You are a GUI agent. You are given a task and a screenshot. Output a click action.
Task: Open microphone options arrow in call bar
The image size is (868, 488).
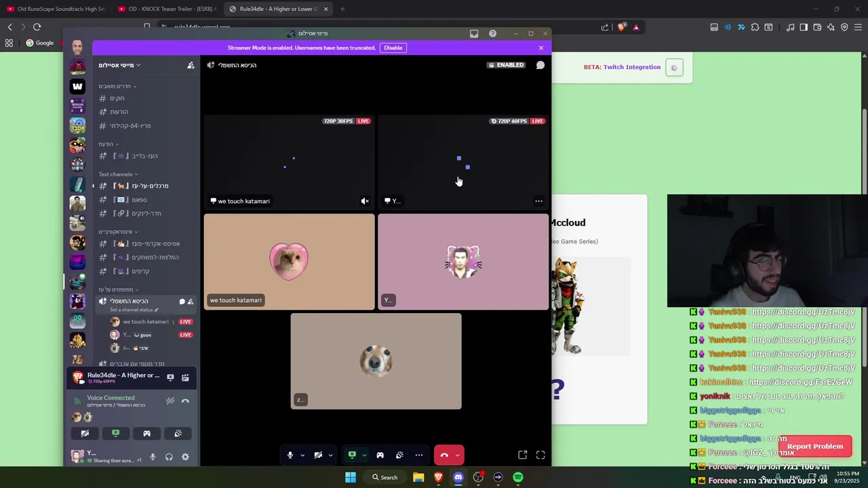click(302, 455)
